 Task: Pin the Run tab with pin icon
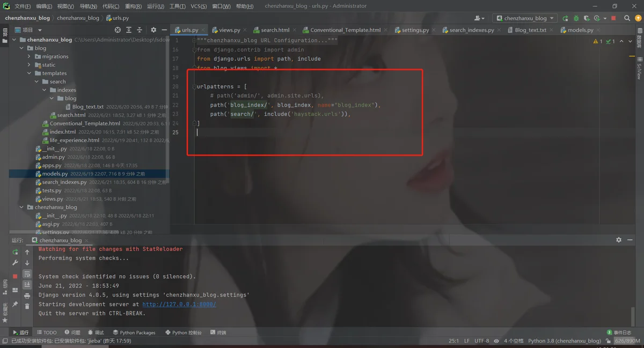click(15, 304)
